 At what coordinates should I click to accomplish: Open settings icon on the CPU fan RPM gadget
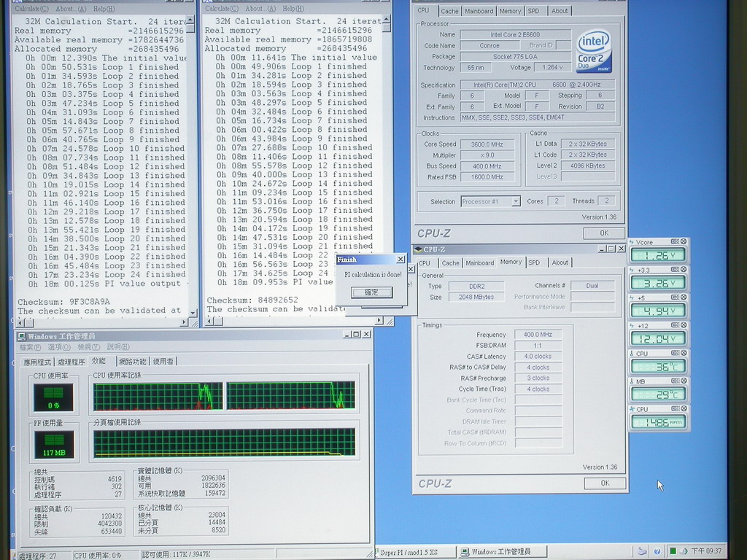pyautogui.click(x=675, y=408)
